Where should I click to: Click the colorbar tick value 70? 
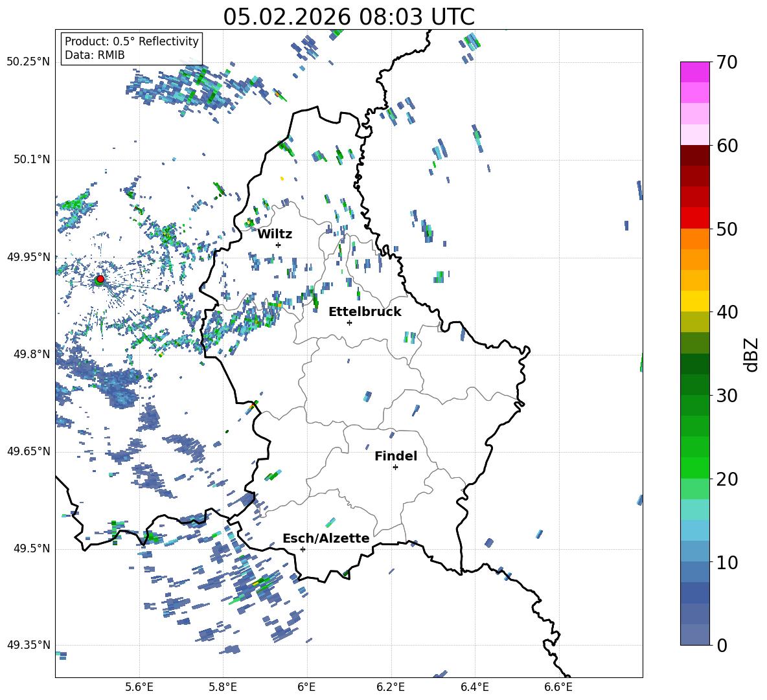coord(727,63)
